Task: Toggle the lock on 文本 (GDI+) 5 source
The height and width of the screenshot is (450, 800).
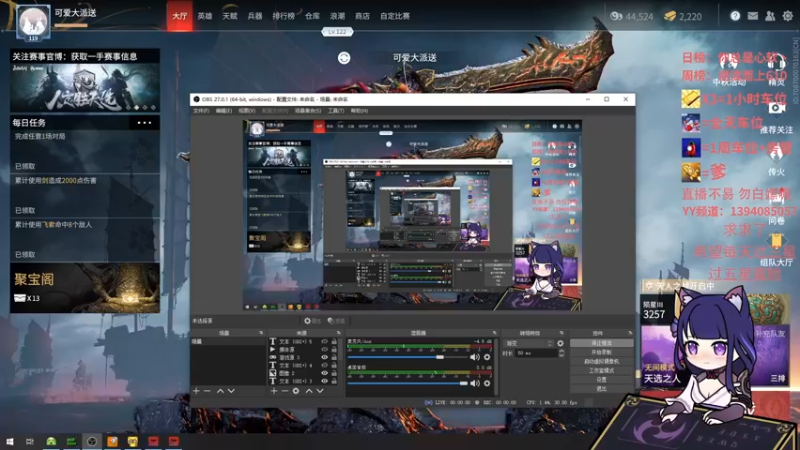Action: [x=334, y=341]
